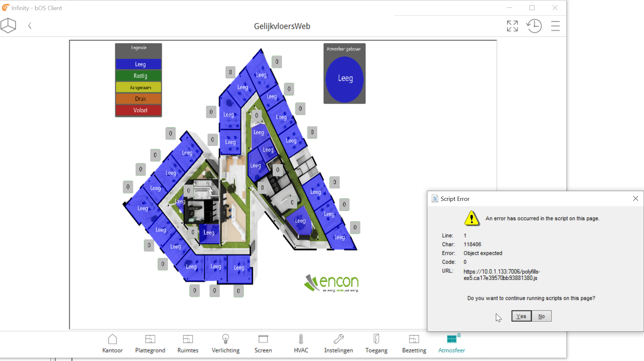Open the Kantoor home icon

pos(112,343)
